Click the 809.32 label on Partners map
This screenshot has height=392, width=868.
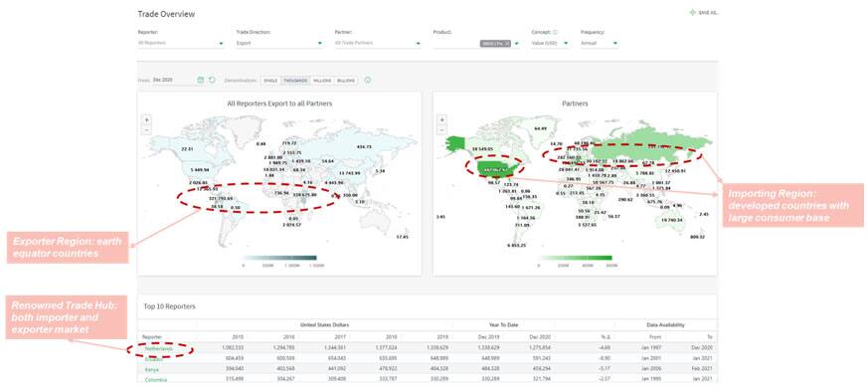pos(698,237)
